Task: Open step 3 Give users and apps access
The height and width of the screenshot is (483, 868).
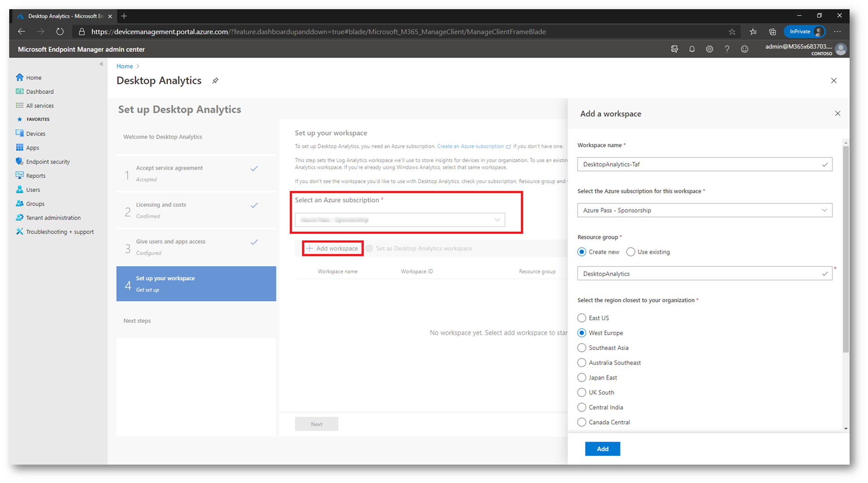Action: tap(196, 247)
